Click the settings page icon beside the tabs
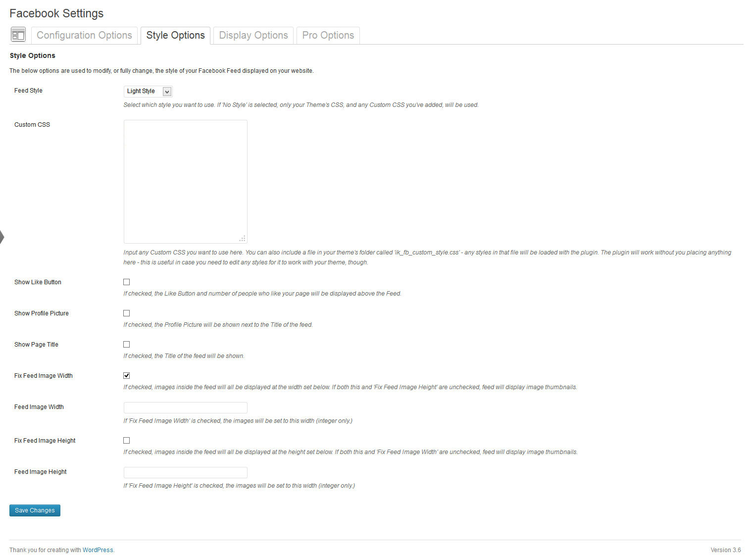 coord(18,35)
